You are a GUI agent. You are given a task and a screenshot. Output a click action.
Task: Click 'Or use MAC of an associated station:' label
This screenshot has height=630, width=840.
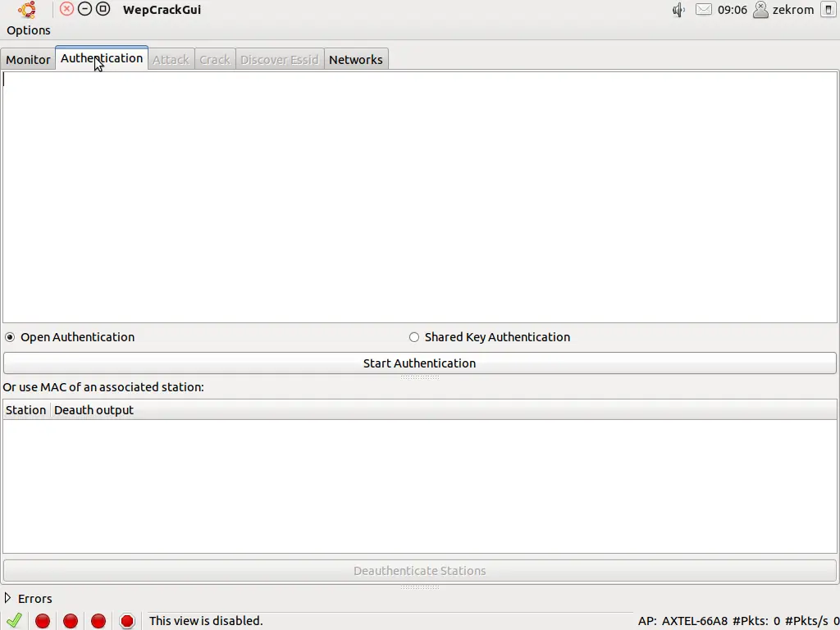click(x=103, y=387)
